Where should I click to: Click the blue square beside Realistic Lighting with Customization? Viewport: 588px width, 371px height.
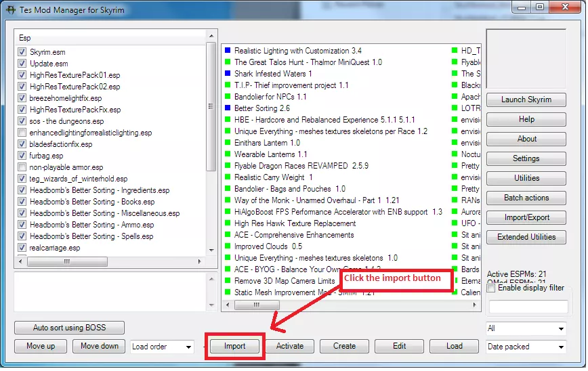227,50
